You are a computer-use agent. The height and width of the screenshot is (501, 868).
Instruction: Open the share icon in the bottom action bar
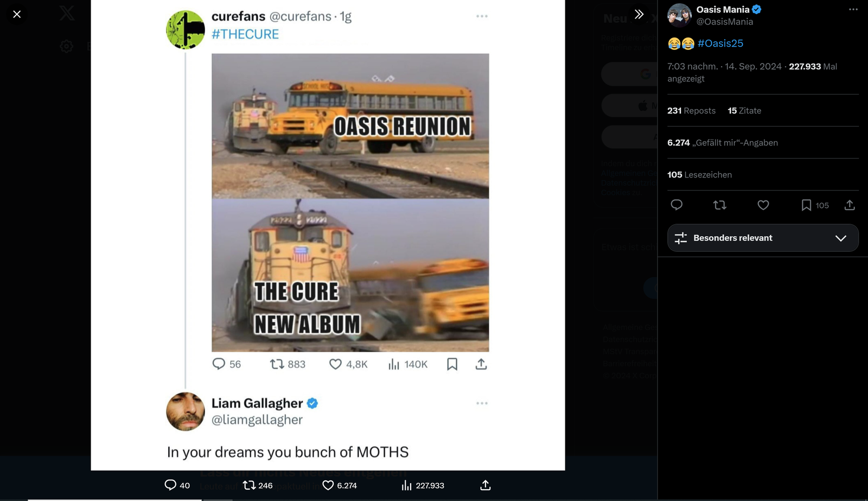[x=484, y=485]
